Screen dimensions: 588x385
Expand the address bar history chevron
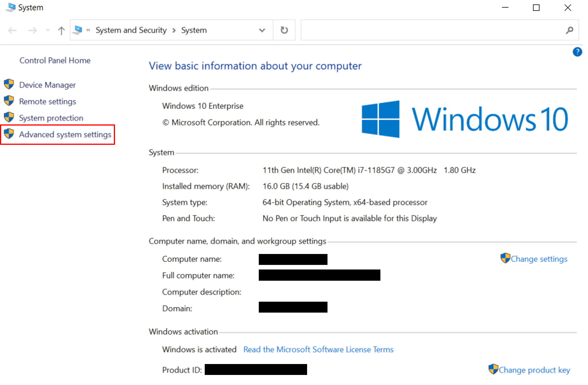[262, 30]
